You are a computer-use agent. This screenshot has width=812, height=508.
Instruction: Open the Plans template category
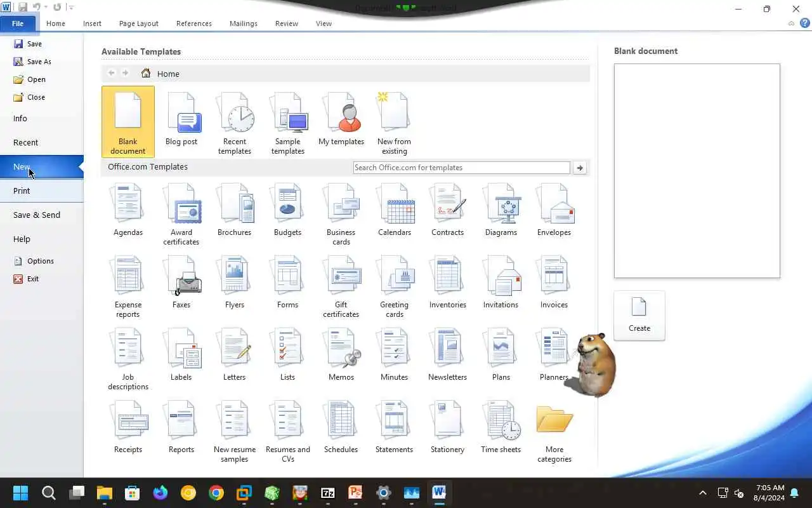(x=501, y=355)
